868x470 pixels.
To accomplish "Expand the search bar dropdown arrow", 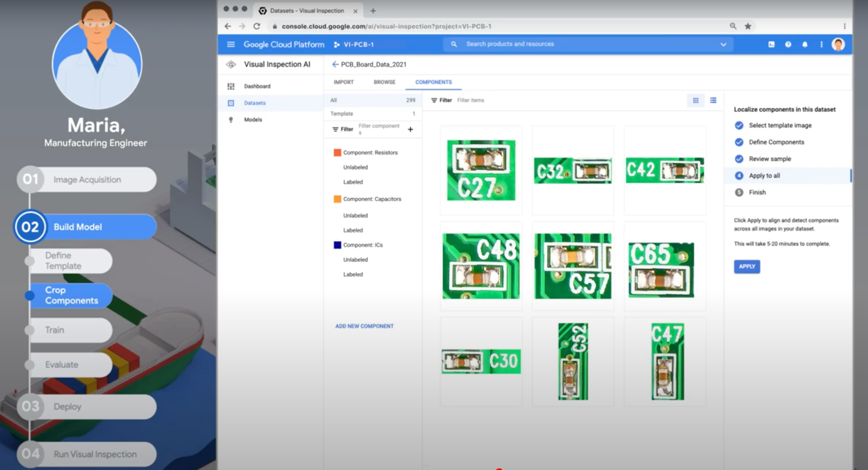I will point(723,44).
